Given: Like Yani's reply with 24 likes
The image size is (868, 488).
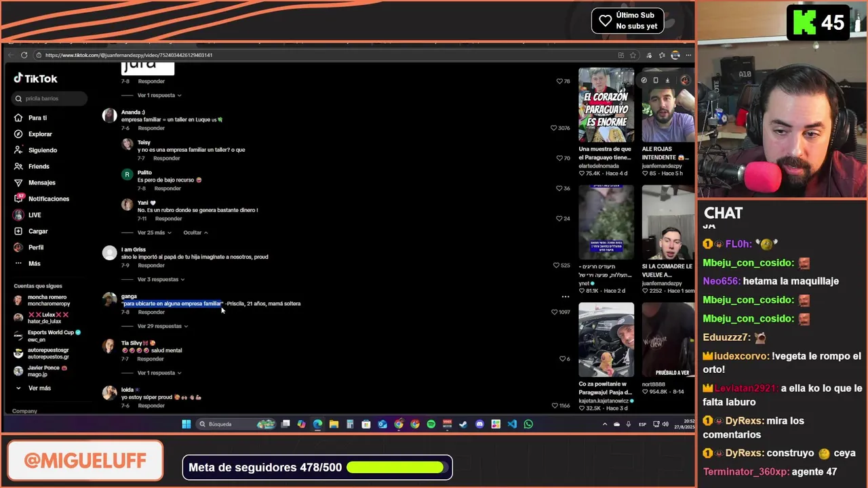Looking at the screenshot, I should tap(559, 218).
